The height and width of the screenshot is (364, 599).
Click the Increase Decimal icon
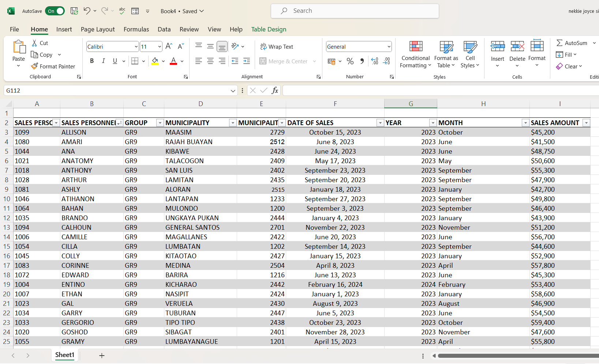pos(374,61)
